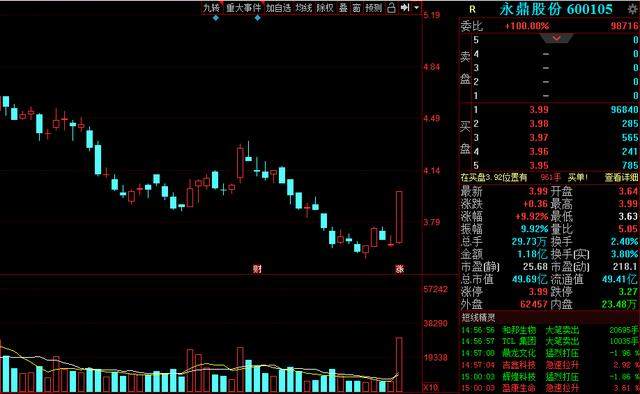Open the 预测 forecast tool
The width and height of the screenshot is (640, 394).
click(373, 8)
